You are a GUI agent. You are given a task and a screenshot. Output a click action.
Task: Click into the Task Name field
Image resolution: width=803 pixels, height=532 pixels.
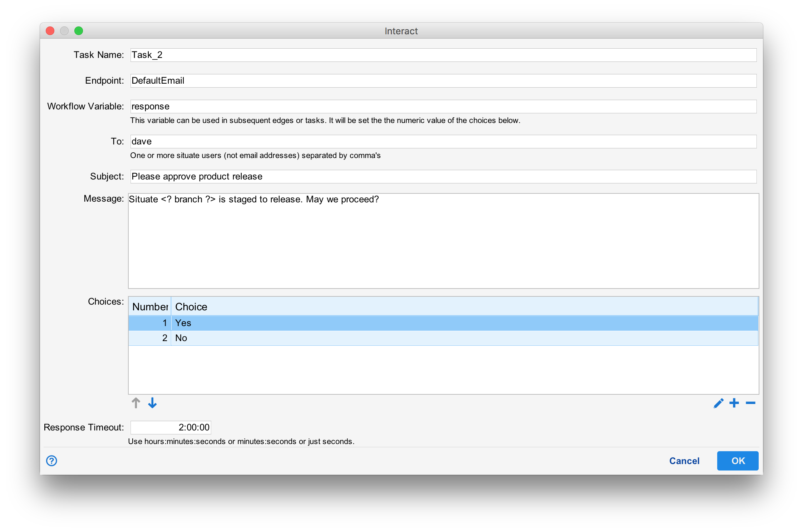(x=443, y=55)
